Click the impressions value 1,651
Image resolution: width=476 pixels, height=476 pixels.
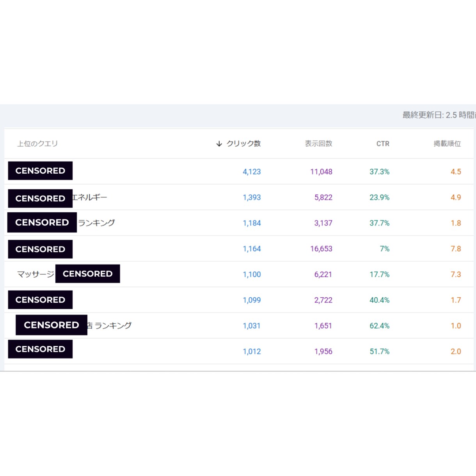coord(323,326)
